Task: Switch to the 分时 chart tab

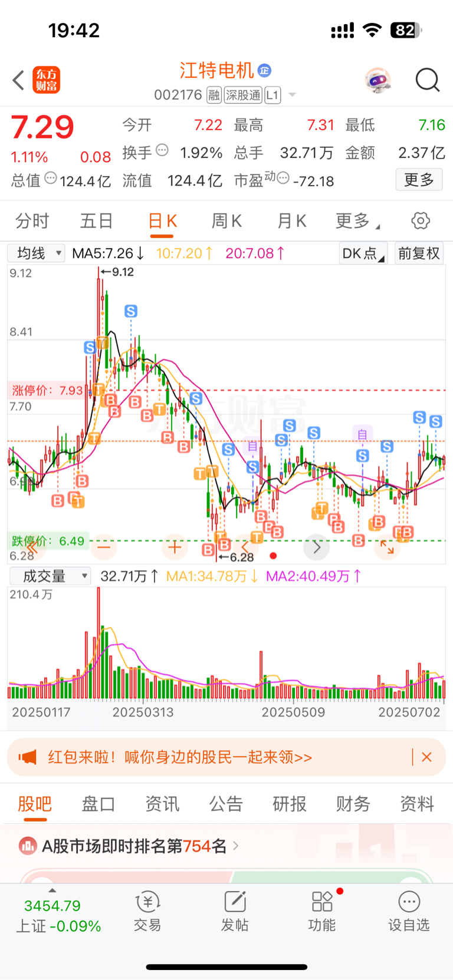Action: click(x=32, y=221)
